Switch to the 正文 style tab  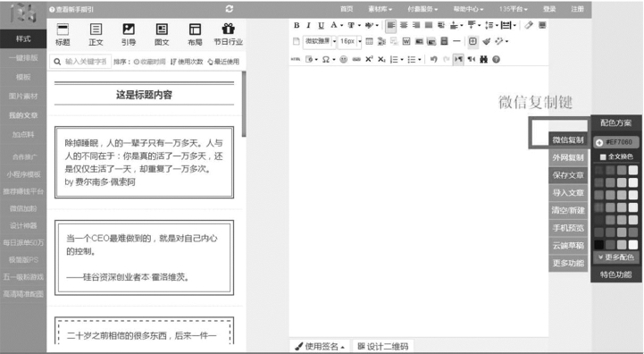click(x=96, y=35)
